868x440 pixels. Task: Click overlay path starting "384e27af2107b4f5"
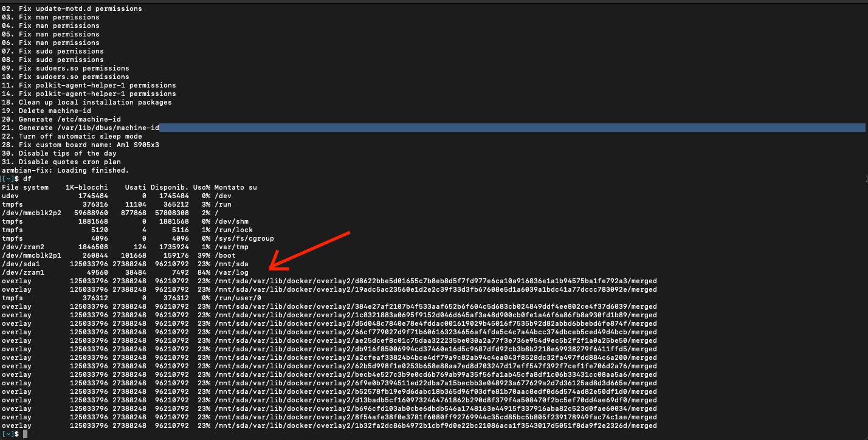pos(436,306)
